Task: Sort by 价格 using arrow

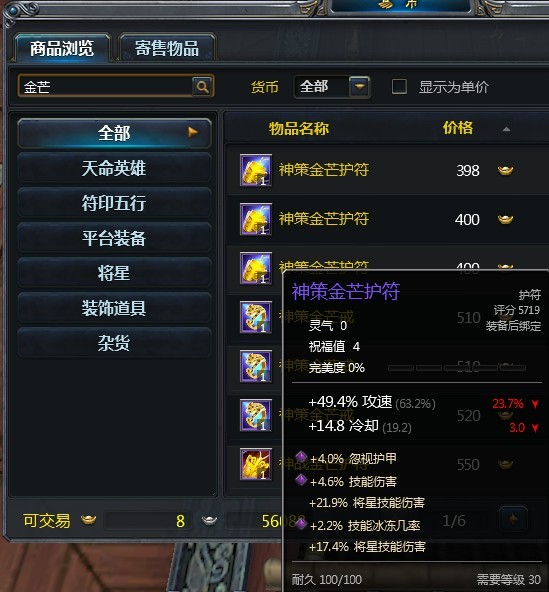Action: coord(506,129)
